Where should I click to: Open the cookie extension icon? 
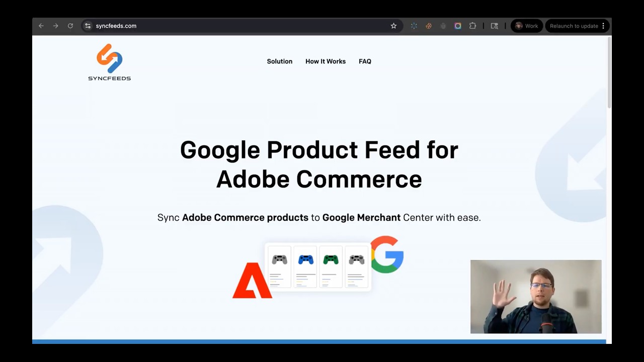429,26
